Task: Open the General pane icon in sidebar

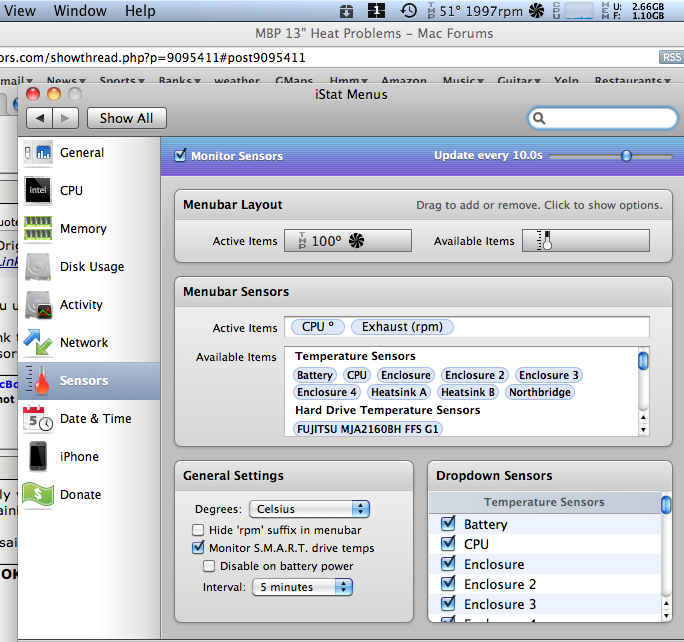Action: click(38, 153)
